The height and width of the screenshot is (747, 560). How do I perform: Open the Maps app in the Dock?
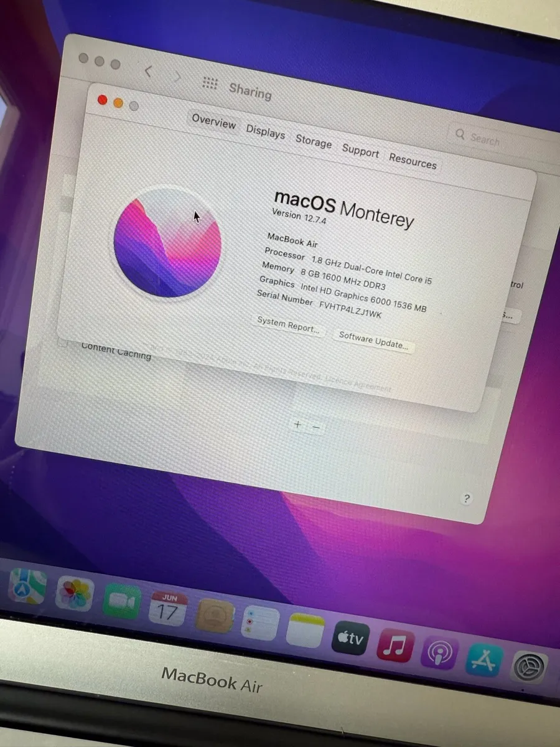[x=27, y=586]
